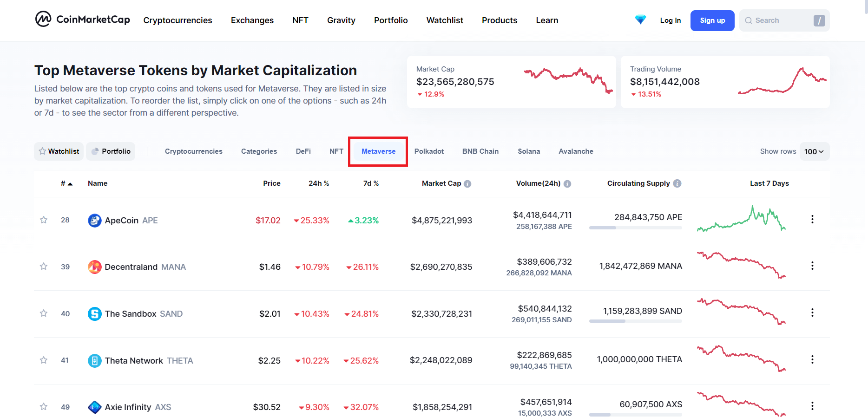The image size is (868, 417).
Task: Star The Sandbox to add to watchlist
Action: tap(44, 313)
